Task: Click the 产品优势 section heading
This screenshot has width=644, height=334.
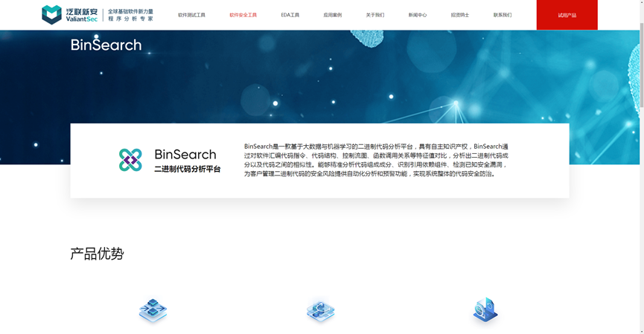Action: click(97, 254)
